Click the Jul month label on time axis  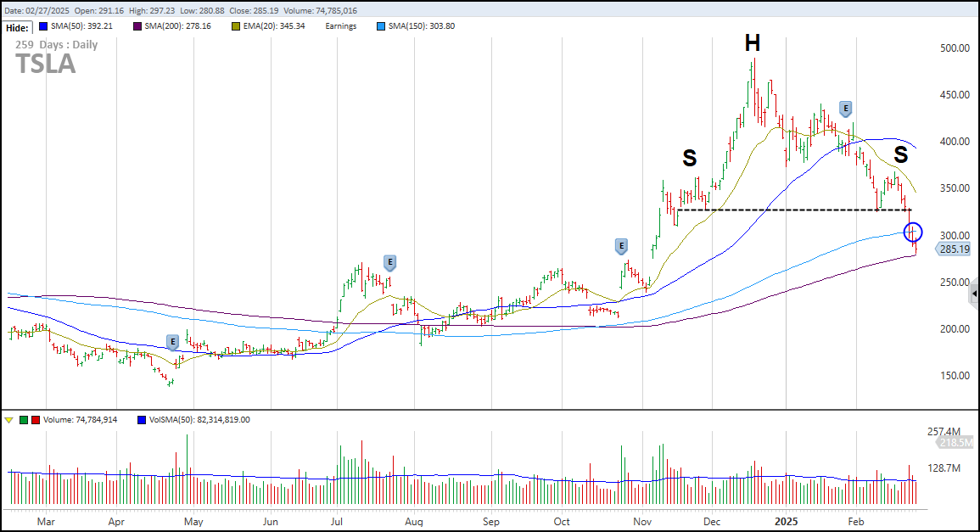[337, 521]
